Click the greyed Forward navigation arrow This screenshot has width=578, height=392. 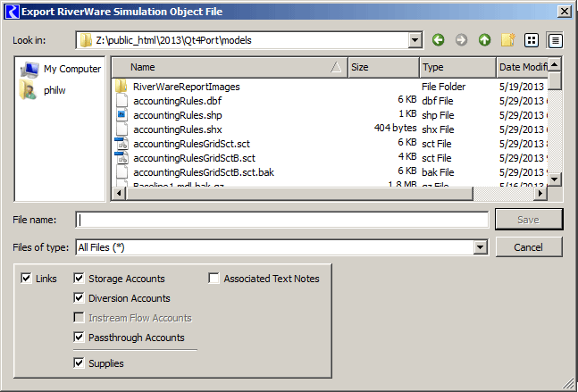[461, 40]
